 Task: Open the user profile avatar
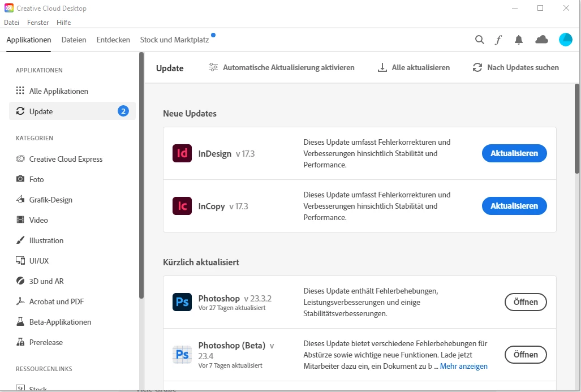[x=565, y=40]
